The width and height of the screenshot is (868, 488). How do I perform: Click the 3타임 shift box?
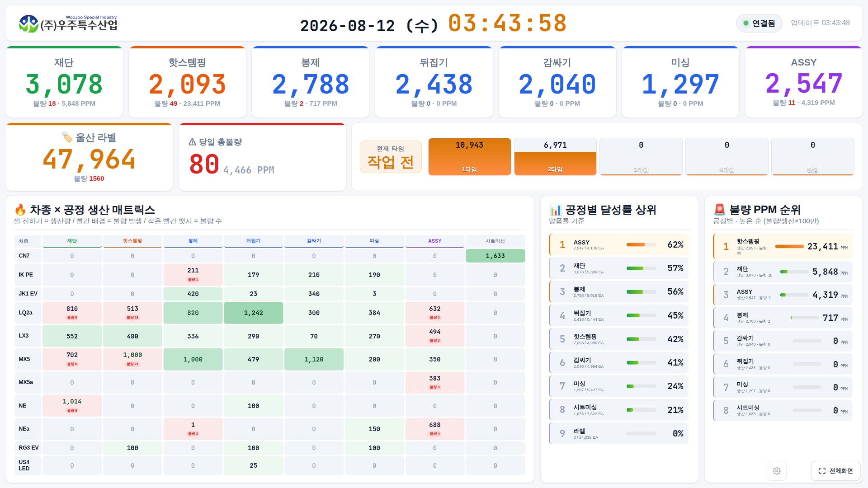click(641, 156)
